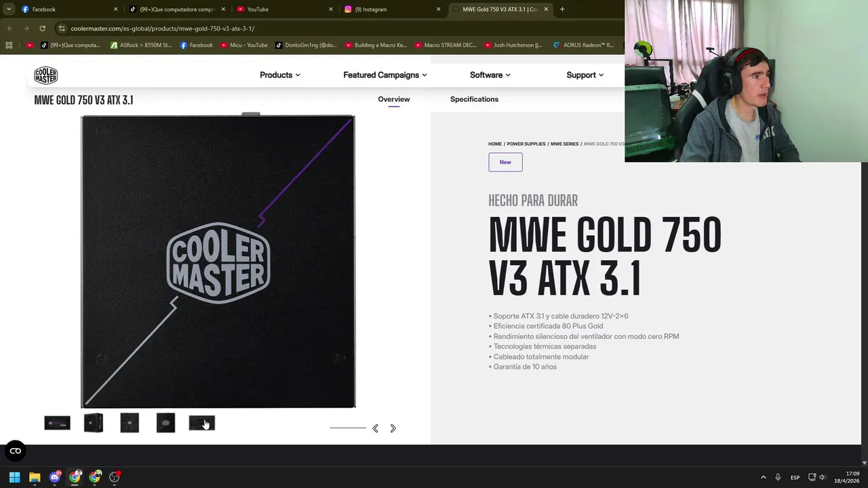868x488 pixels.
Task: Open Discord from the taskbar
Action: (55, 477)
